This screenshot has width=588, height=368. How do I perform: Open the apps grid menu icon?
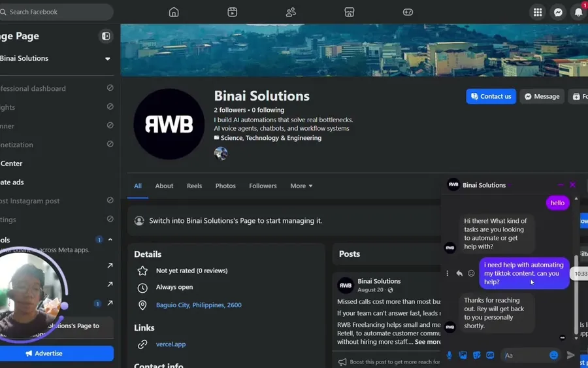538,12
